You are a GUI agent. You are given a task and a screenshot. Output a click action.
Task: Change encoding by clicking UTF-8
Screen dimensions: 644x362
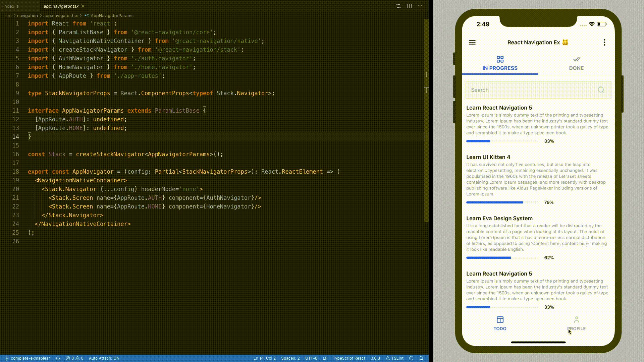tap(311, 358)
